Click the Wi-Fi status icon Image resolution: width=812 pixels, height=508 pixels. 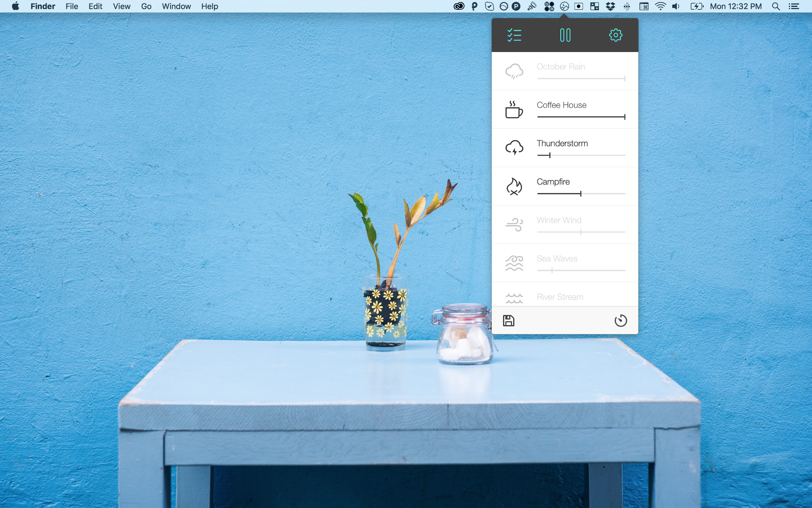(x=661, y=7)
